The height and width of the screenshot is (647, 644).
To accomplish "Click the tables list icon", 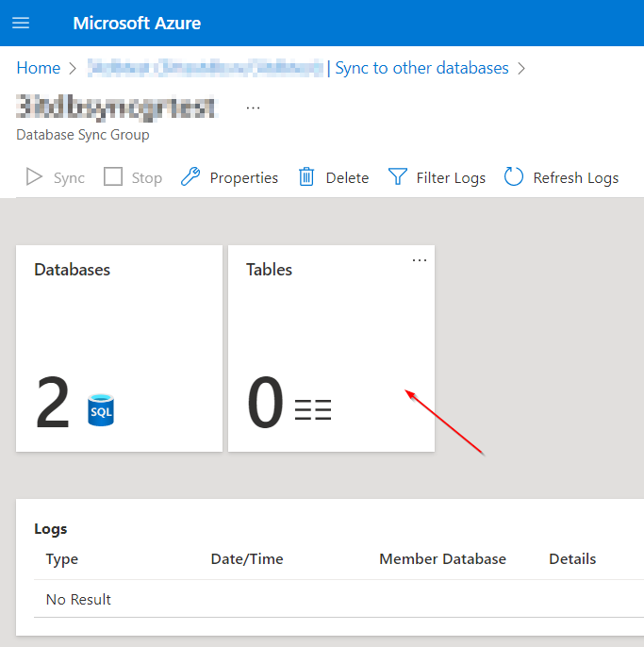I will point(313,409).
